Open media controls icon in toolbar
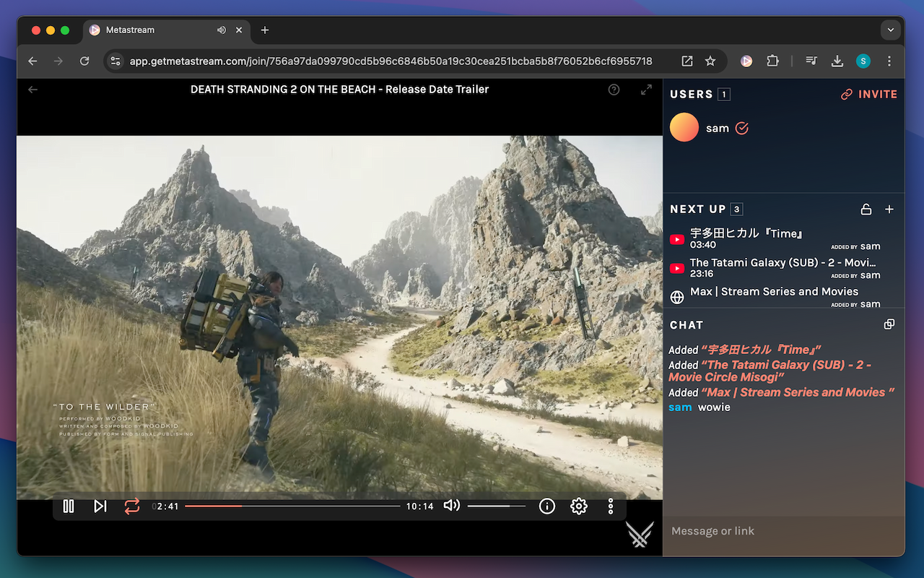The image size is (924, 578). pos(811,61)
